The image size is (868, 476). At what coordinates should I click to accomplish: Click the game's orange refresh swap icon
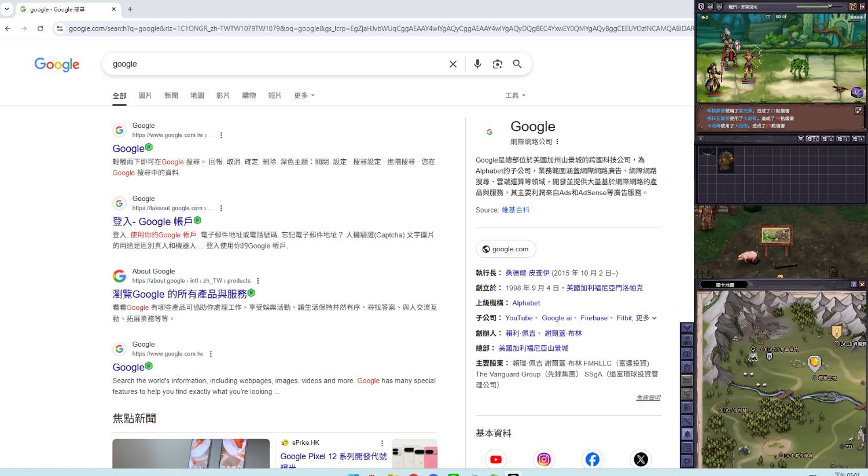tap(853, 7)
